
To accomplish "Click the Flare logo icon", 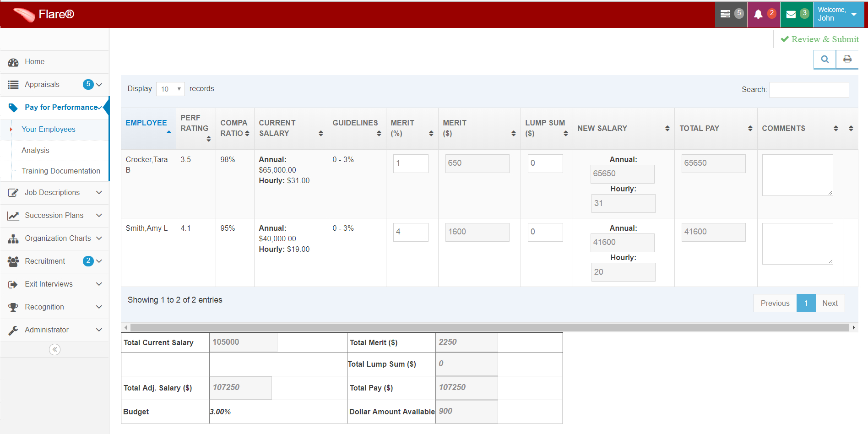I will 24,15.
